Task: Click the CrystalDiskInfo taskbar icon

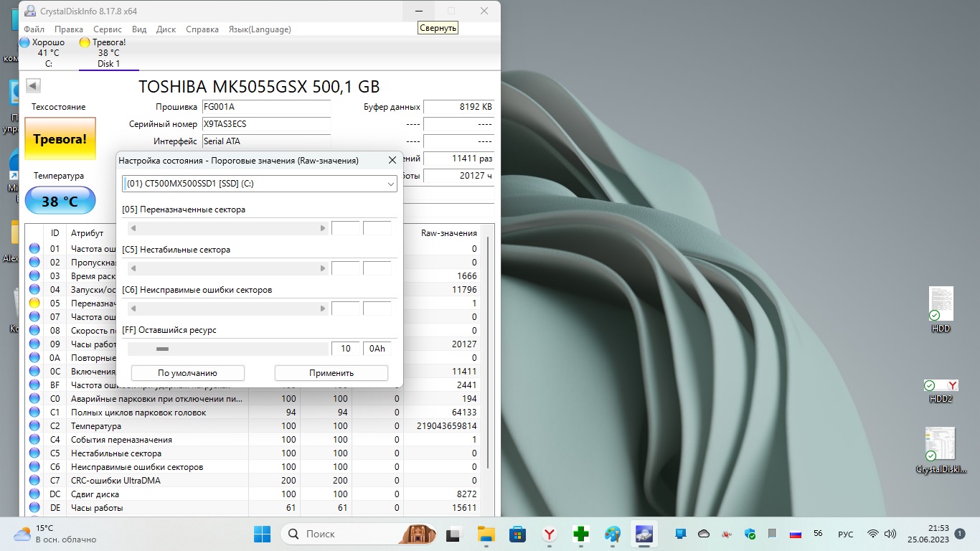Action: point(644,534)
